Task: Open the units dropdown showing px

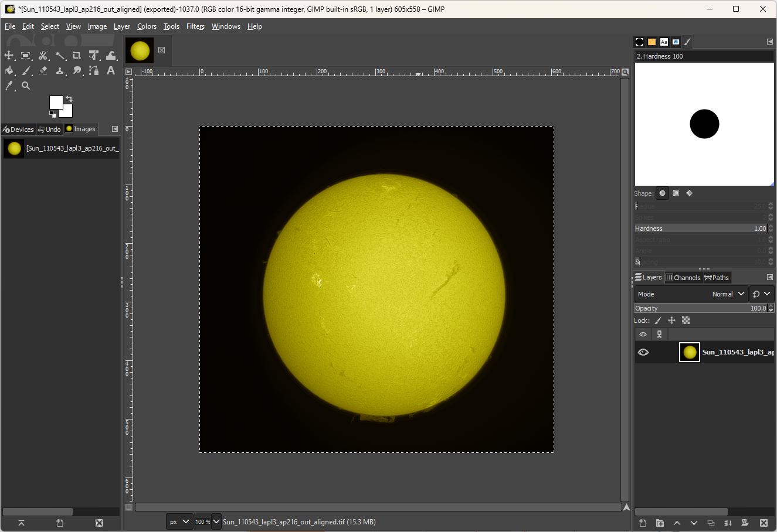Action: 179,521
